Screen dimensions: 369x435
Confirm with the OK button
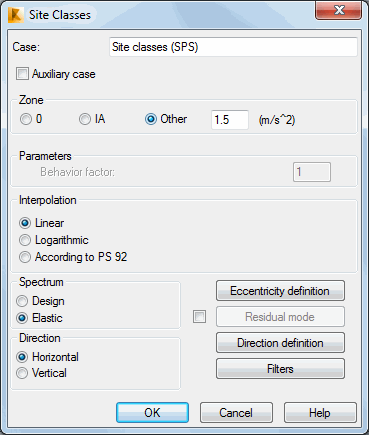[x=152, y=413]
